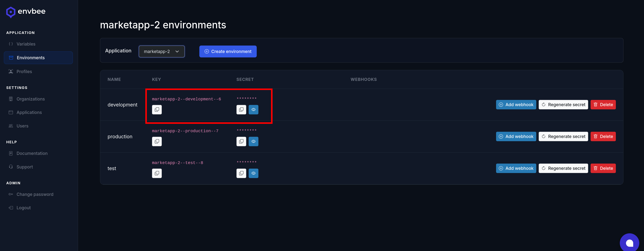This screenshot has height=251, width=644.
Task: Delete the development environment
Action: 603,105
